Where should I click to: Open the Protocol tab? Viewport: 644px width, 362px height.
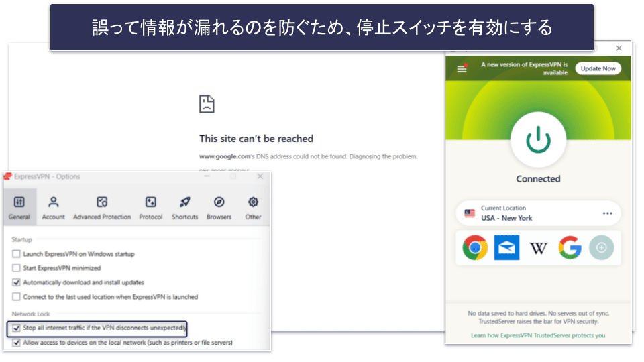[151, 207]
